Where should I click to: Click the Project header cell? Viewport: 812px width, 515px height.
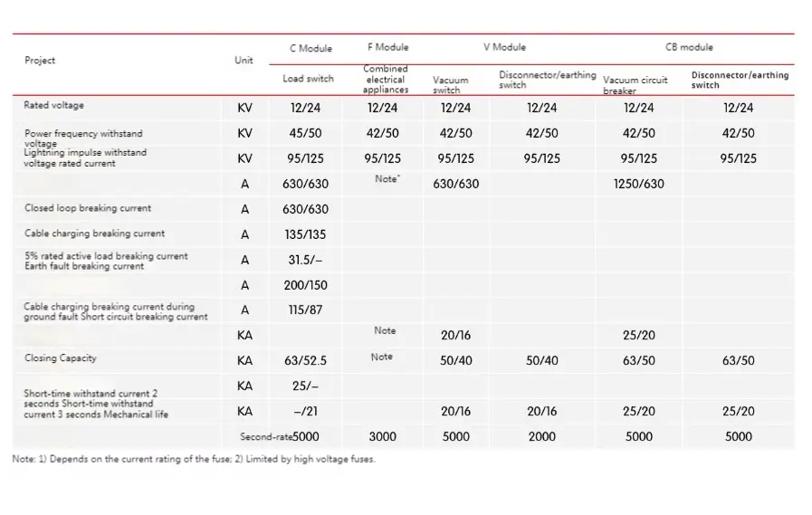(x=40, y=61)
